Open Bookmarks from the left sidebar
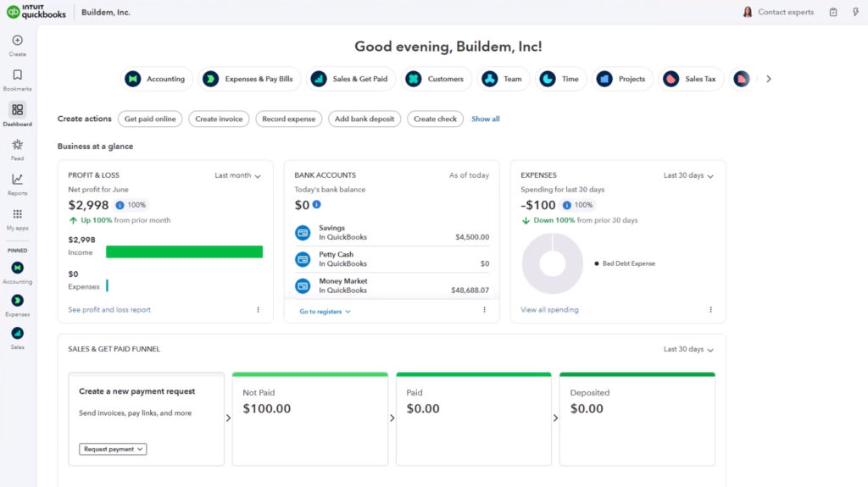The image size is (868, 487). pyautogui.click(x=17, y=75)
